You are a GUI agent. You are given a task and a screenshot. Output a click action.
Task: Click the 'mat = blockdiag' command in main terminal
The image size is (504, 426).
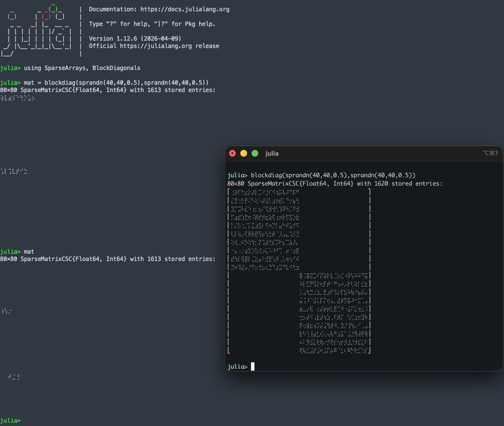tap(116, 83)
